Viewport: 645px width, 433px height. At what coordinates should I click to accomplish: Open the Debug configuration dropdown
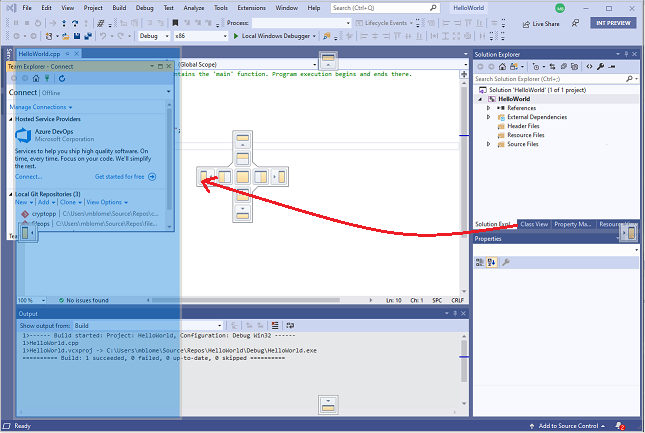pyautogui.click(x=154, y=36)
